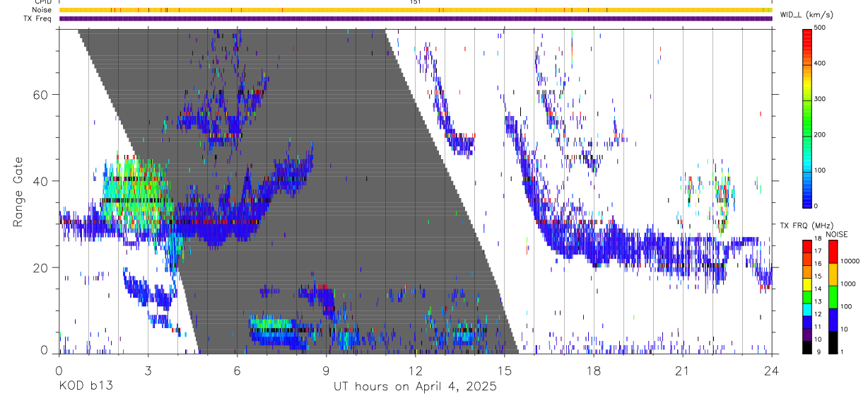Image resolution: width=868 pixels, height=401 pixels.
Task: Click the 'UT hours on April 4, 2025' axis title
Action: 416,387
